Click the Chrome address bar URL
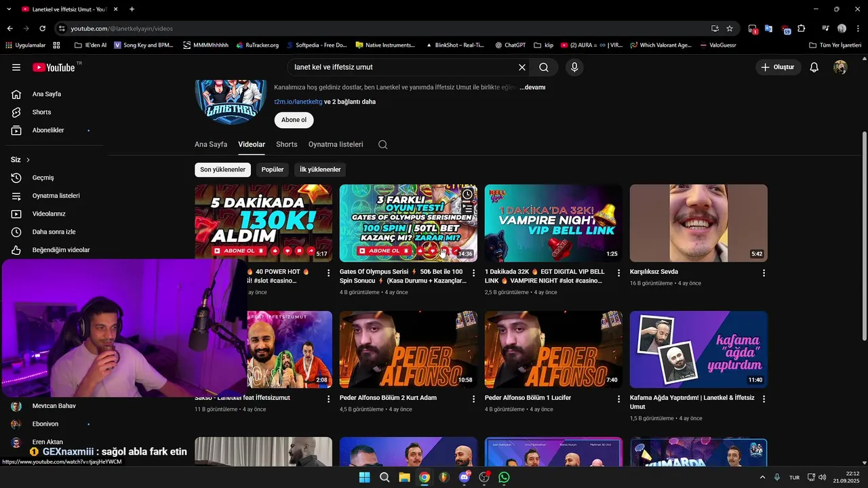The height and width of the screenshot is (488, 868). click(122, 28)
